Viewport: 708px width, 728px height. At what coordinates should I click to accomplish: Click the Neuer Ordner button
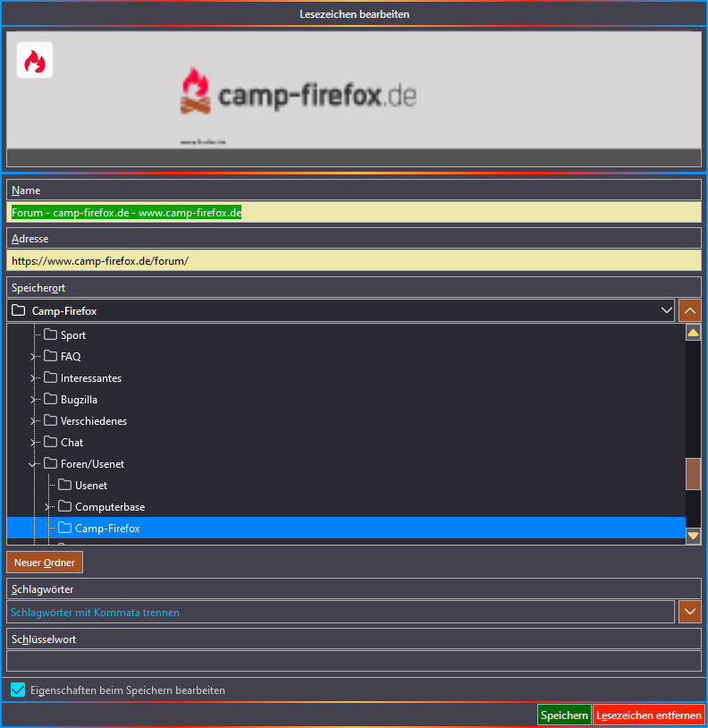[x=45, y=563]
